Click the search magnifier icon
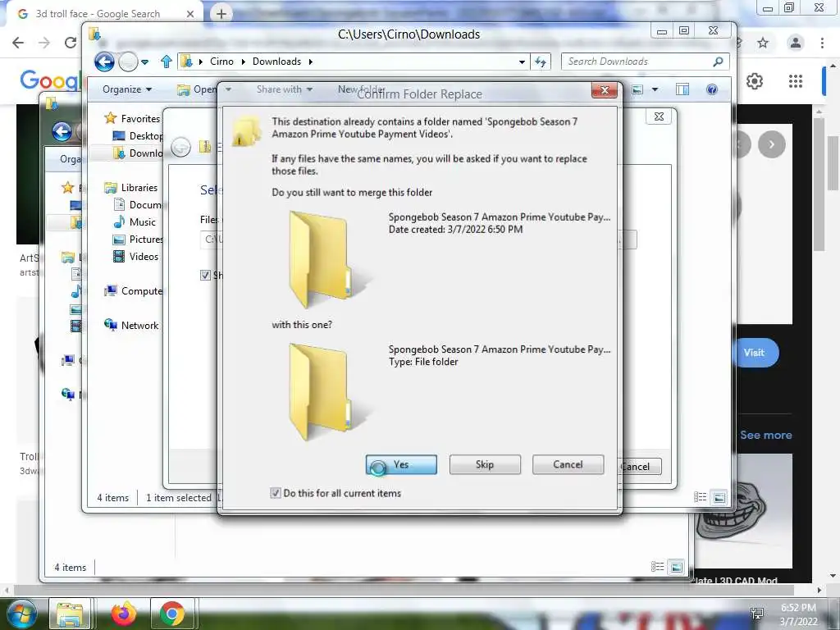Screen dimensions: 840x630 (718, 62)
